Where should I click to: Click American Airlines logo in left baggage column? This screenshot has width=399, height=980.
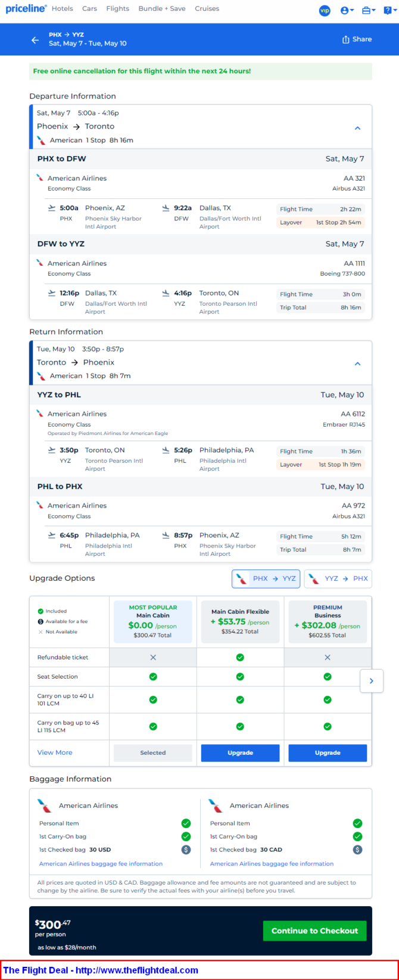45,805
